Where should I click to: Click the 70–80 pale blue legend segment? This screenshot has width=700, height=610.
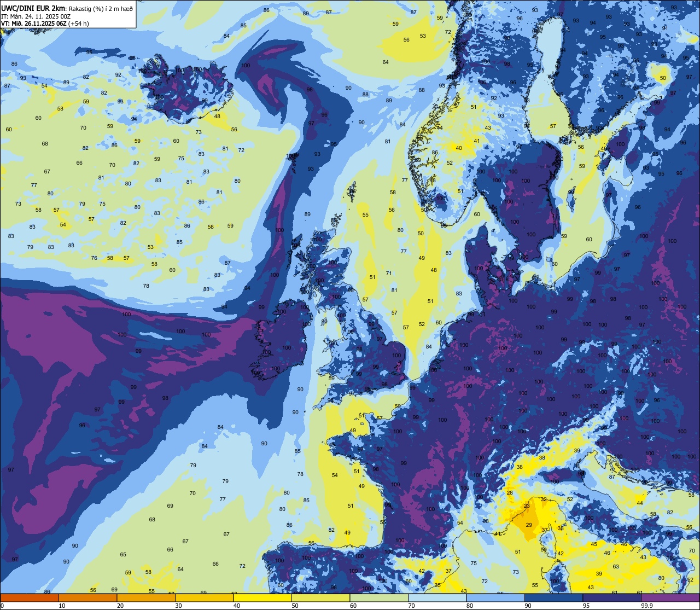click(437, 597)
